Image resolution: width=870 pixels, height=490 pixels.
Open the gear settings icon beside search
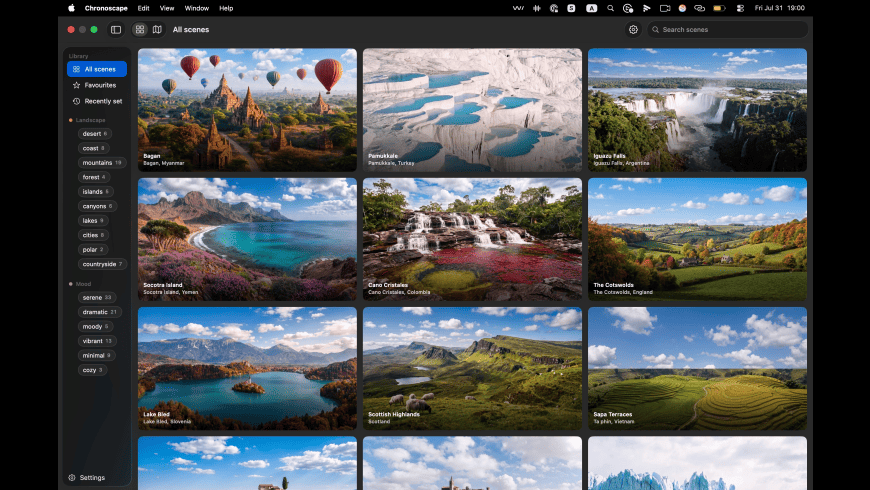click(633, 29)
